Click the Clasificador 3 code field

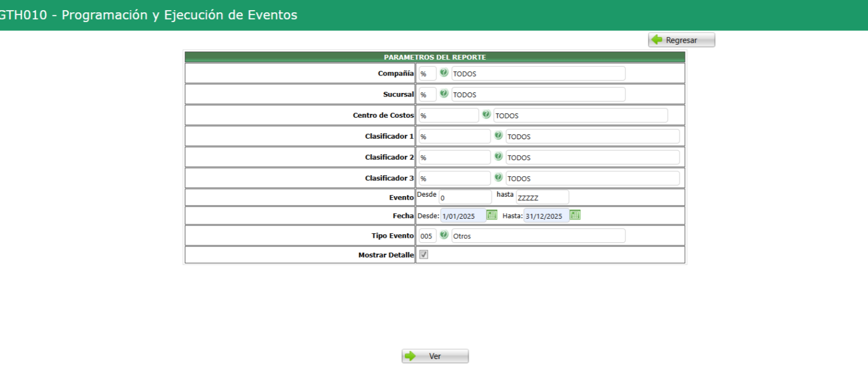click(455, 179)
